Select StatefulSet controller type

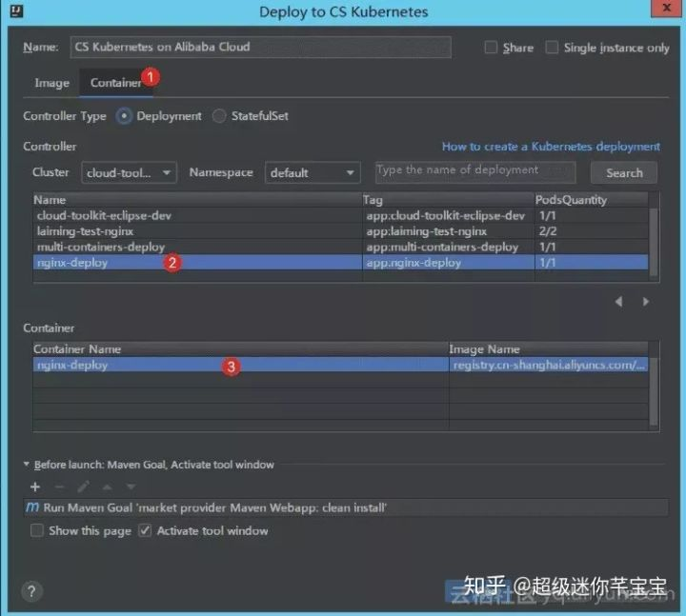219,116
